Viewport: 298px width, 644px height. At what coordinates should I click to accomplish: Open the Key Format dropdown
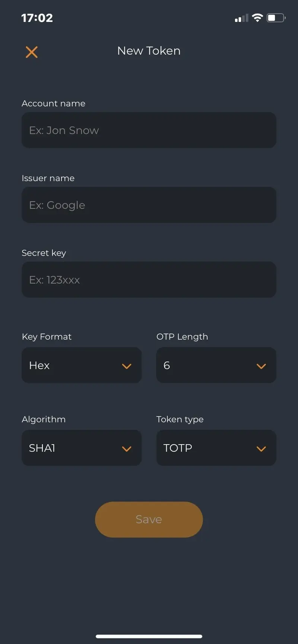click(x=82, y=365)
